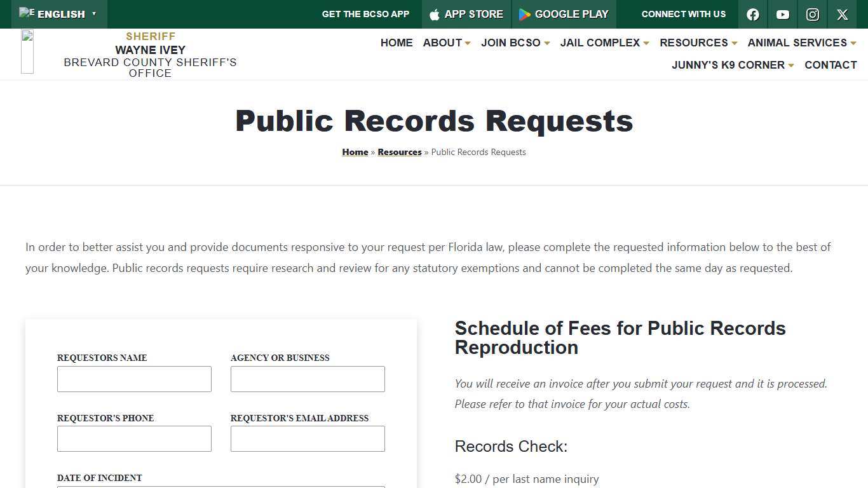Viewport: 868px width, 488px height.
Task: Expand the ANIMAL SERVICES dropdown arrow
Action: 853,43
